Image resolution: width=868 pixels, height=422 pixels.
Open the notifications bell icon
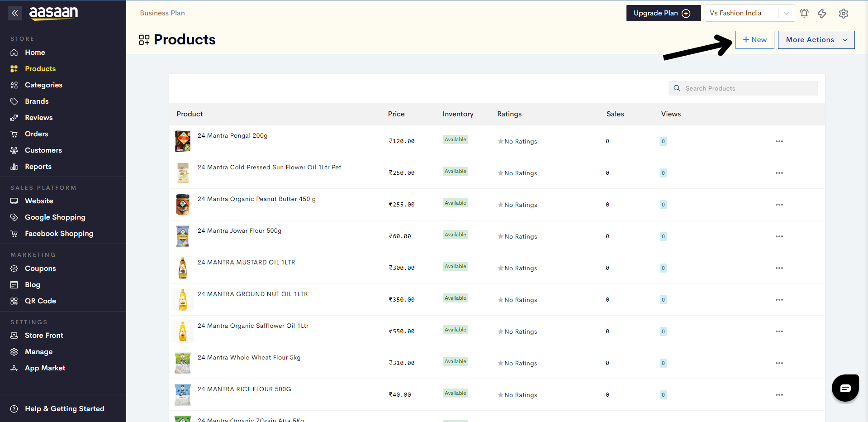tap(804, 13)
